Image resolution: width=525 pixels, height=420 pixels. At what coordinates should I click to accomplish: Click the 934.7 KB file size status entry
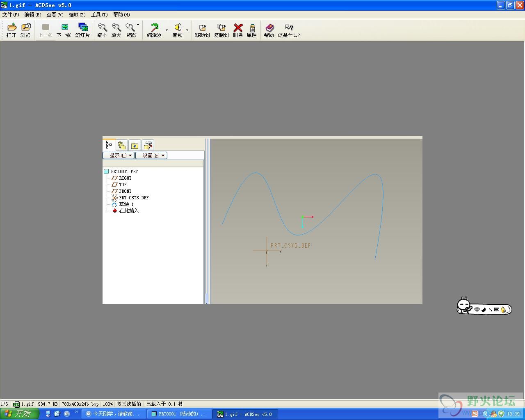[48, 404]
